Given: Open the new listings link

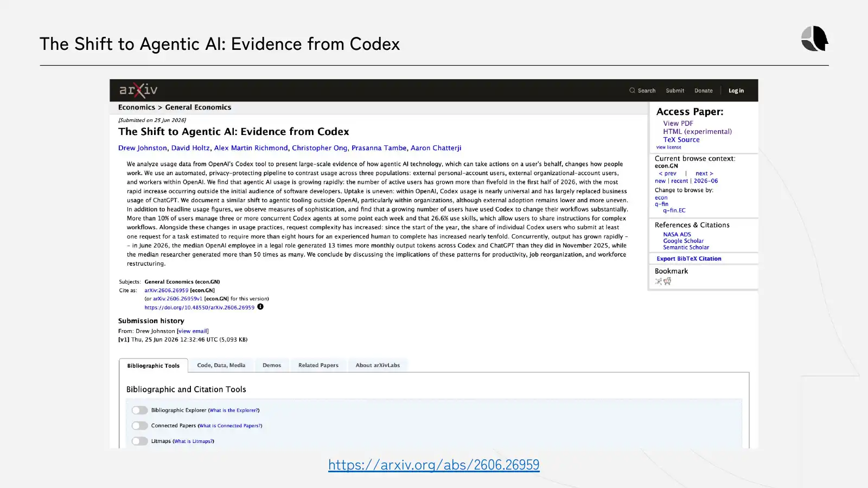Looking at the screenshot, I should tap(660, 181).
